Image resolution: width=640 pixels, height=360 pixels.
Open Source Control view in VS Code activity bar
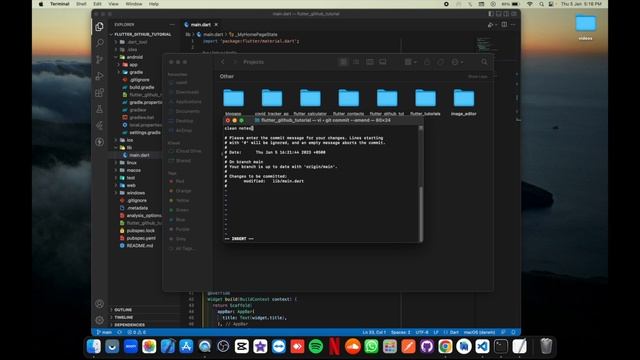click(x=99, y=60)
